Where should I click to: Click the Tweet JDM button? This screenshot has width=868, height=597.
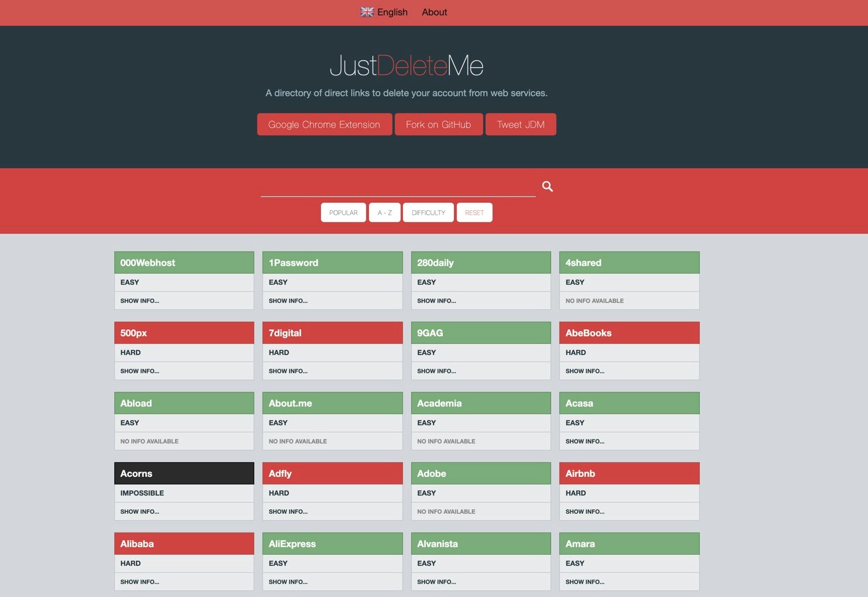tap(520, 124)
